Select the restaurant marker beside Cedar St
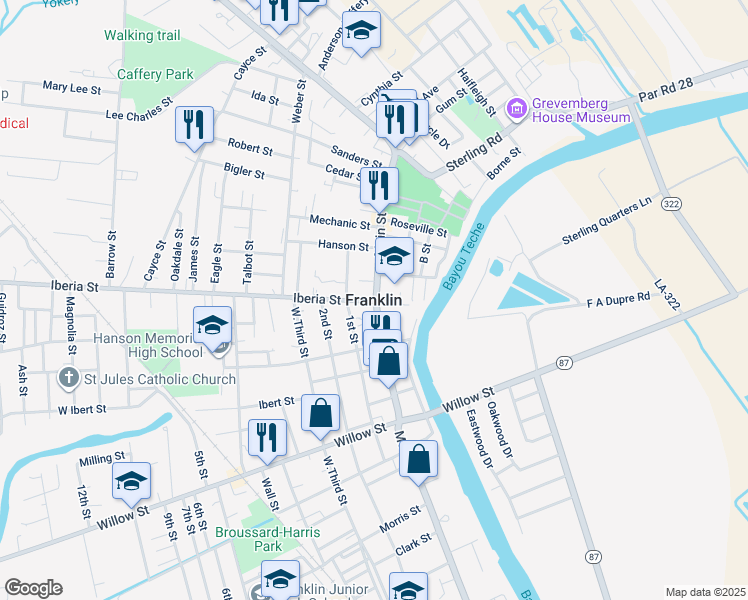Image resolution: width=748 pixels, height=600 pixels. coord(379,188)
